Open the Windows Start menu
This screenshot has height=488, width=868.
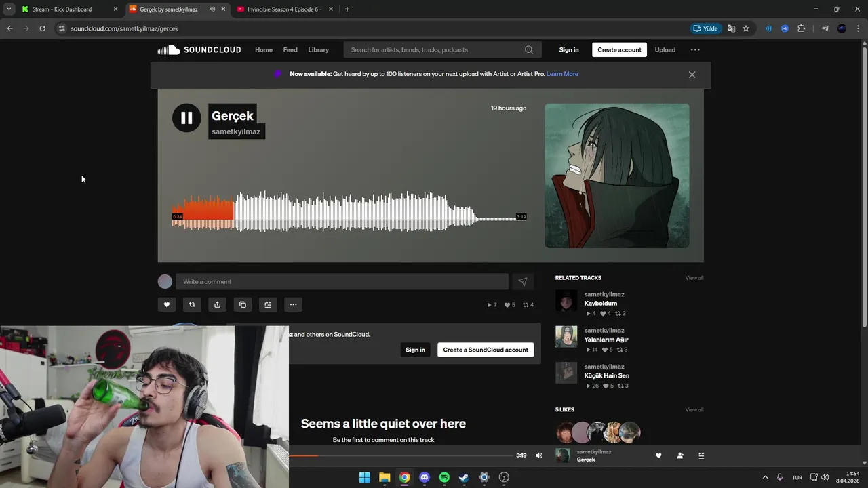coord(364,477)
